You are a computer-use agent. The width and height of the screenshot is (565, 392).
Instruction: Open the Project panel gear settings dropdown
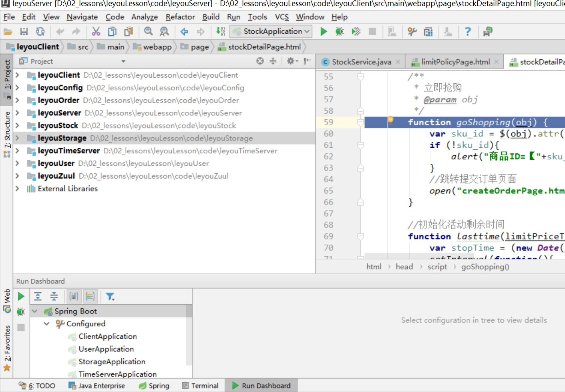click(x=292, y=61)
